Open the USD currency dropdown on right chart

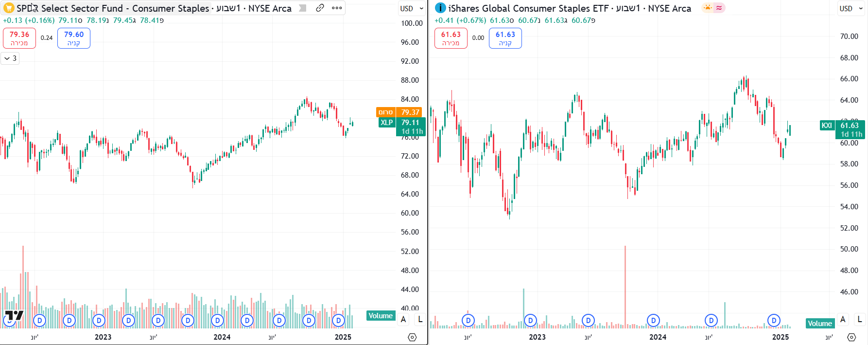tap(851, 8)
